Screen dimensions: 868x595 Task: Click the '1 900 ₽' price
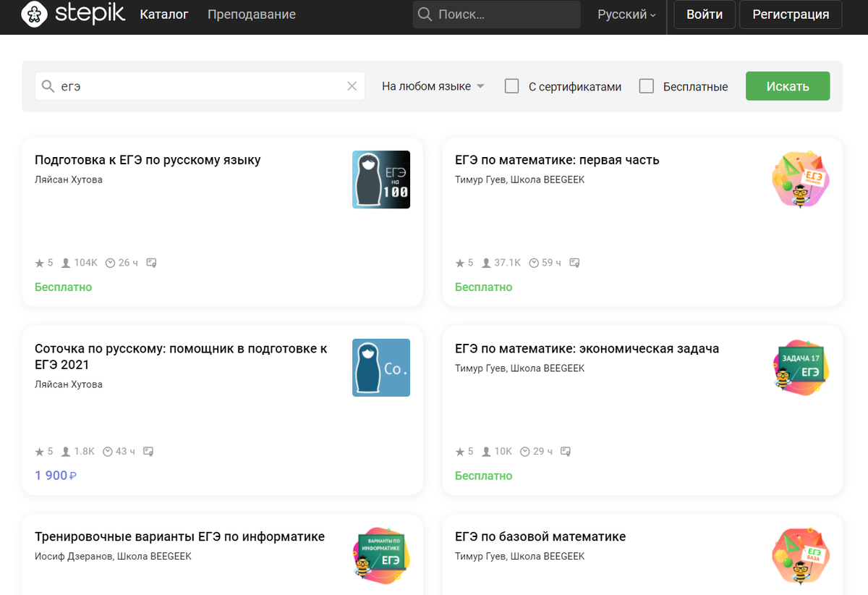[x=56, y=476]
